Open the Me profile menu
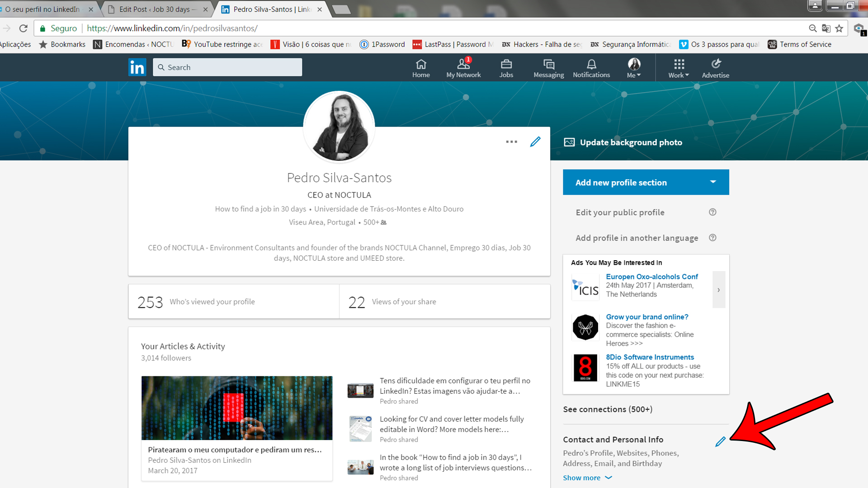868x488 pixels. [634, 68]
